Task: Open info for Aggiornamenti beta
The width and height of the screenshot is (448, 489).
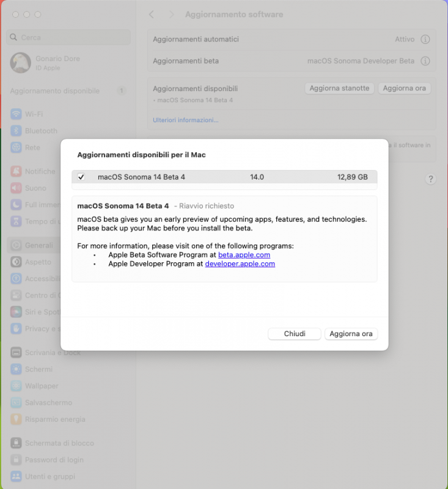Action: (425, 61)
